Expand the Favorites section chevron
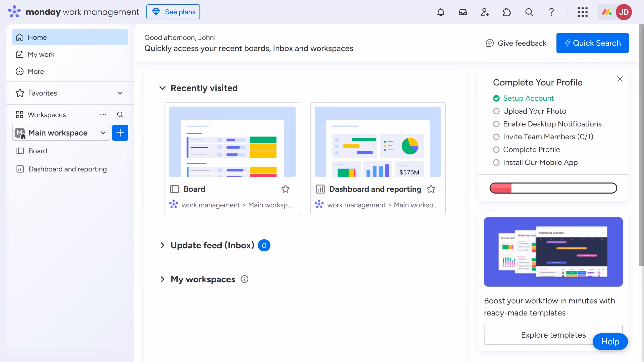Viewport: 644px width, 362px height. coord(120,93)
